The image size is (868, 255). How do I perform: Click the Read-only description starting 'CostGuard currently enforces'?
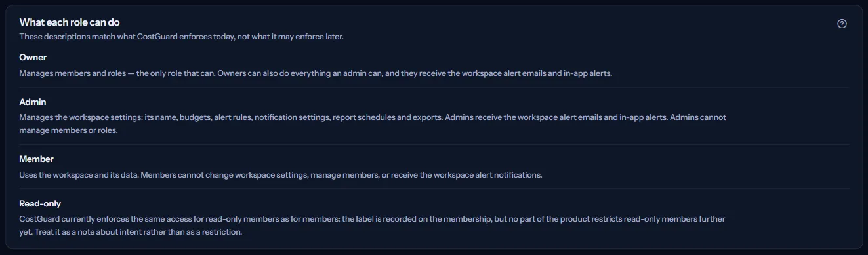(x=372, y=226)
